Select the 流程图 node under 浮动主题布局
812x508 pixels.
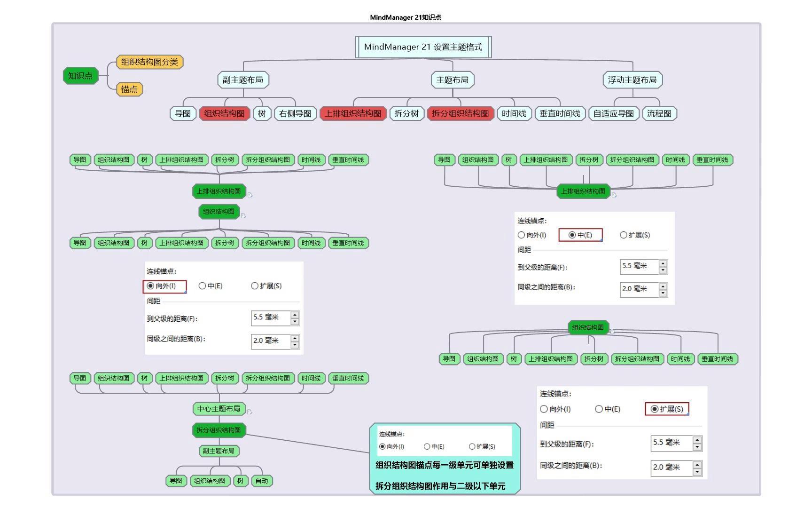point(660,113)
